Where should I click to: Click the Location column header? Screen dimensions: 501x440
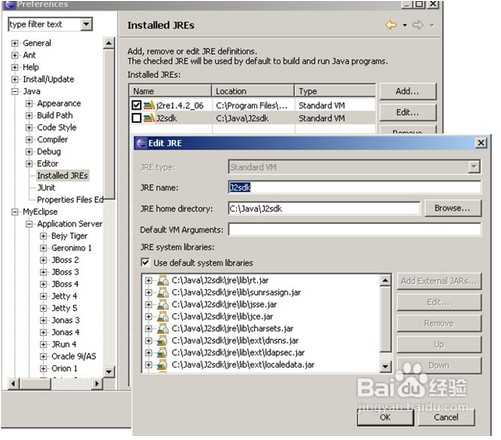pyautogui.click(x=253, y=91)
